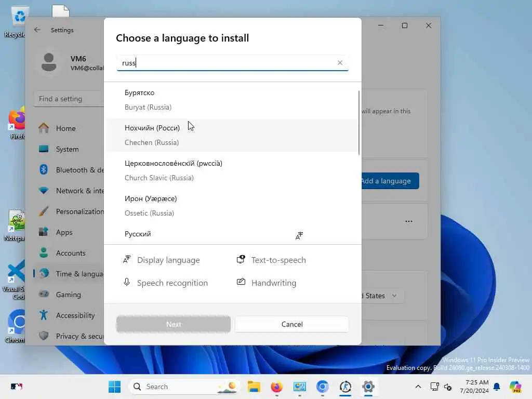Click the taskbar Search box
532x399 pixels.
pos(184,387)
